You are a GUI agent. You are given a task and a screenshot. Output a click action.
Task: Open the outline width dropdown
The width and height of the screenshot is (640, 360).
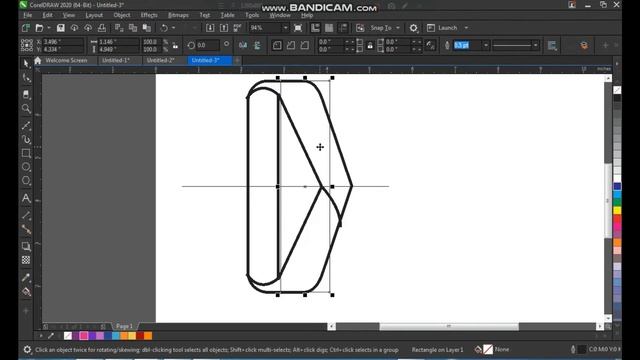[486, 45]
